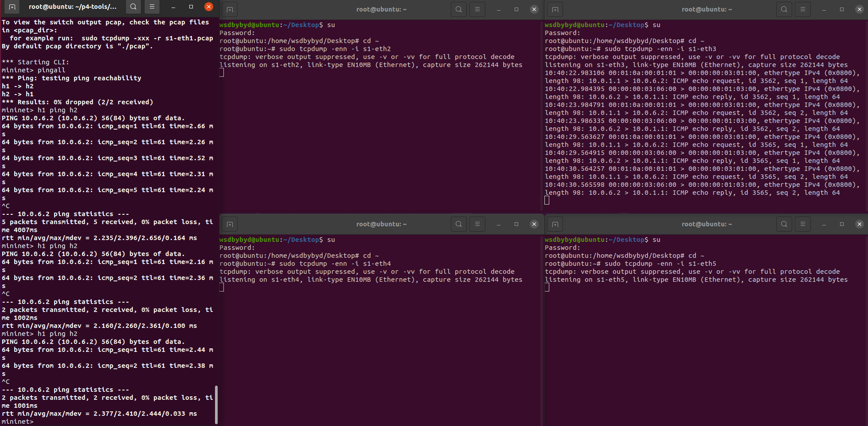Show the main menu of the s1-eth3 terminal
Image resolution: width=868 pixels, height=426 pixels.
(803, 9)
